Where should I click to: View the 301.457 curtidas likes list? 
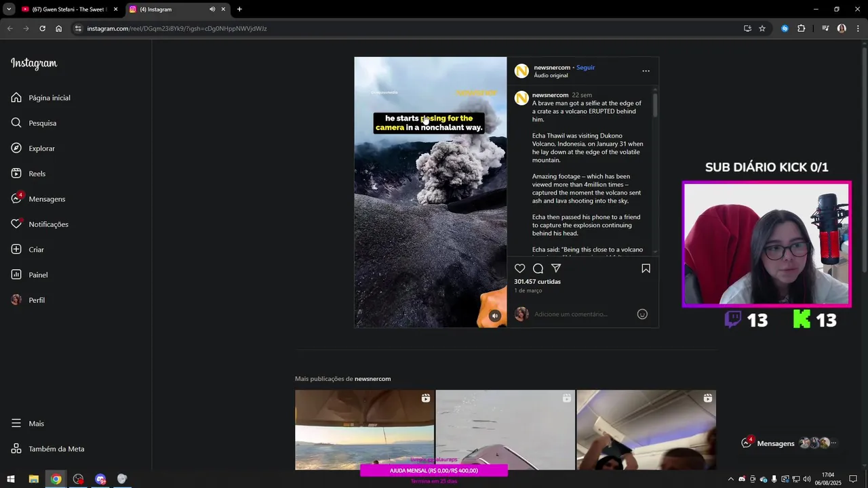(x=537, y=281)
